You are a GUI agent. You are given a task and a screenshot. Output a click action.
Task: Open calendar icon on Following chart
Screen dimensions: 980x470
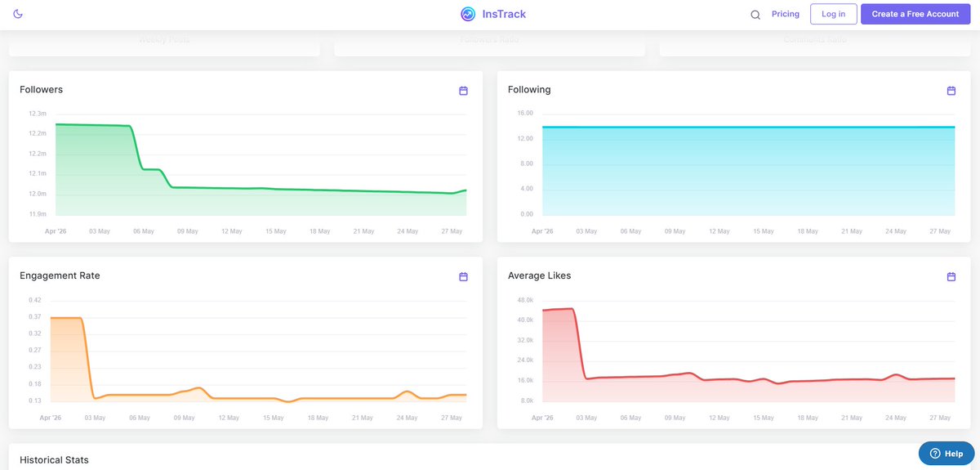pos(951,91)
